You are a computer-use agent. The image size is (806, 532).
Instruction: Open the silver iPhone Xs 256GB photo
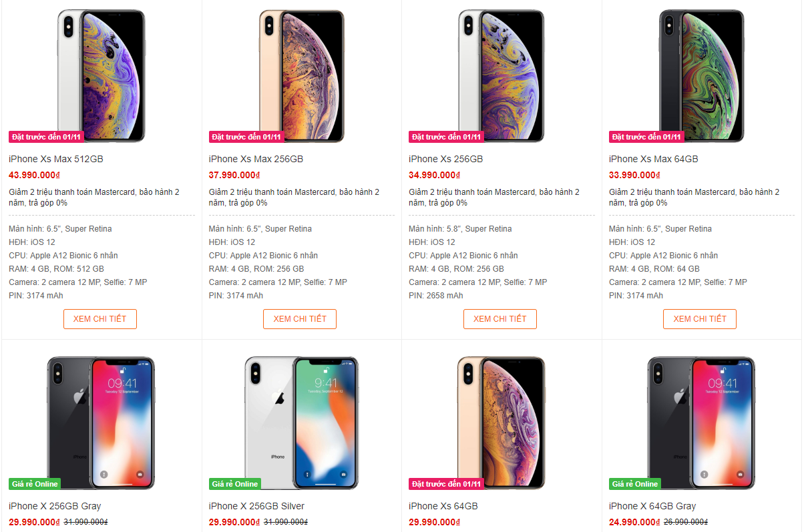501,75
